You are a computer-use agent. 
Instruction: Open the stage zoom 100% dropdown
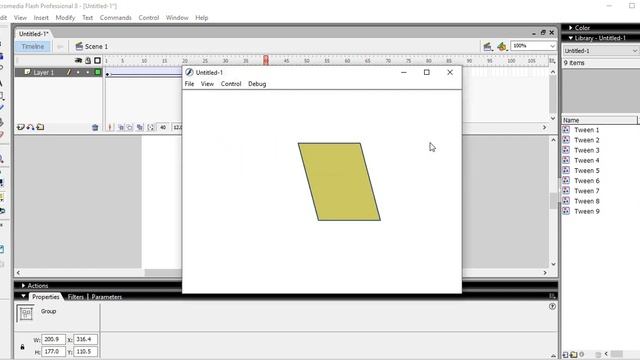(x=533, y=46)
